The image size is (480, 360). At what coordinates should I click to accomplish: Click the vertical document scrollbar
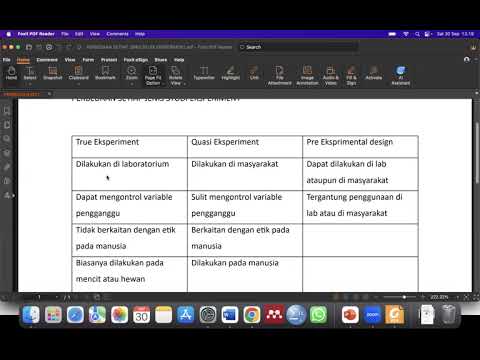[477, 153]
